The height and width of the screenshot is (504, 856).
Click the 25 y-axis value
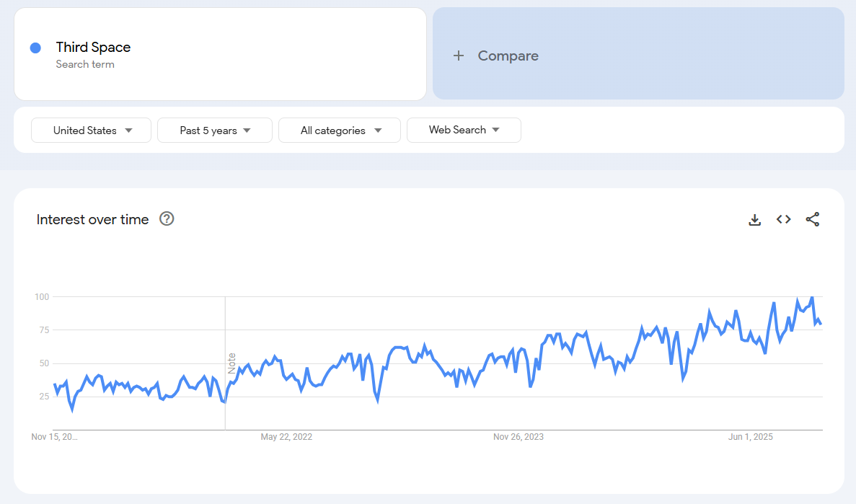44,397
